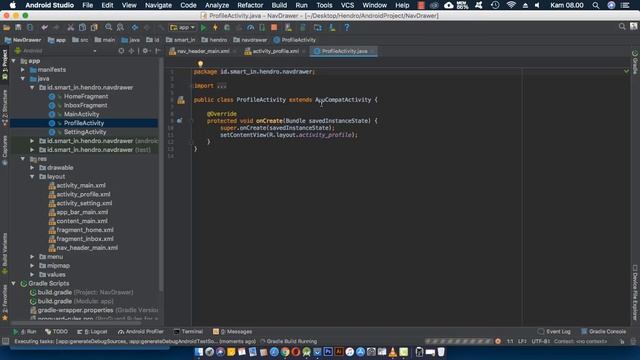
Task: Click the Save All toolbar icon
Action: [18, 27]
